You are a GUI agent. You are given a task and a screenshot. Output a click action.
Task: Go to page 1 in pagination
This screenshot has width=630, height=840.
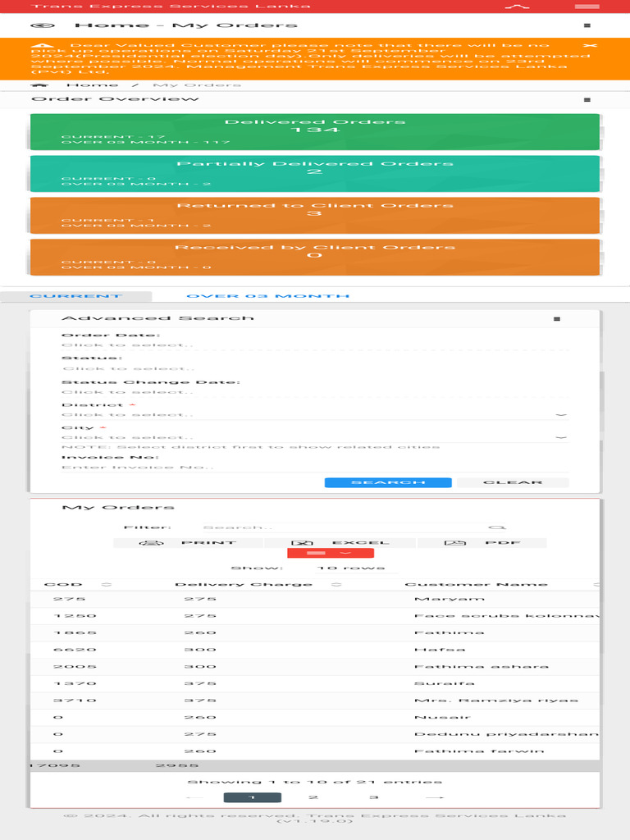253,797
